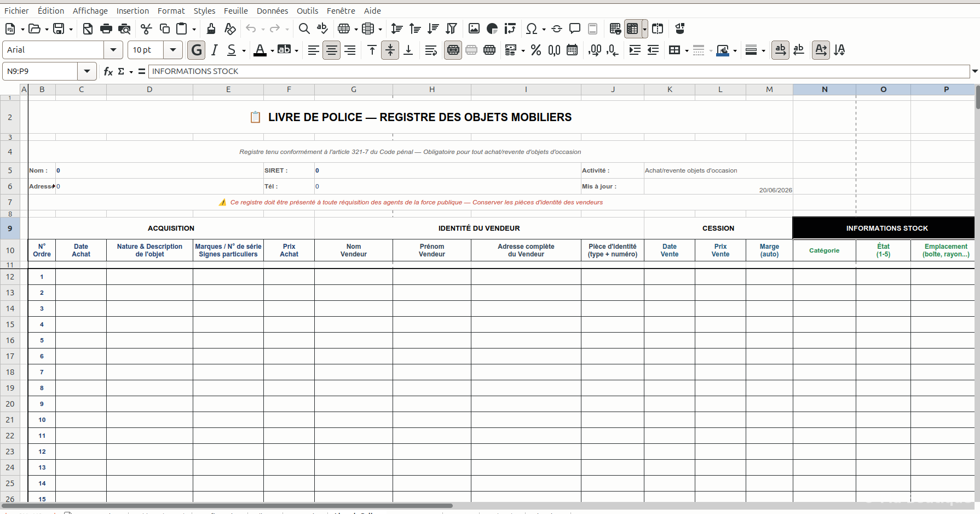Screen dimensions: 980x514
Task: Click Sort ascending icon
Action: 415,28
